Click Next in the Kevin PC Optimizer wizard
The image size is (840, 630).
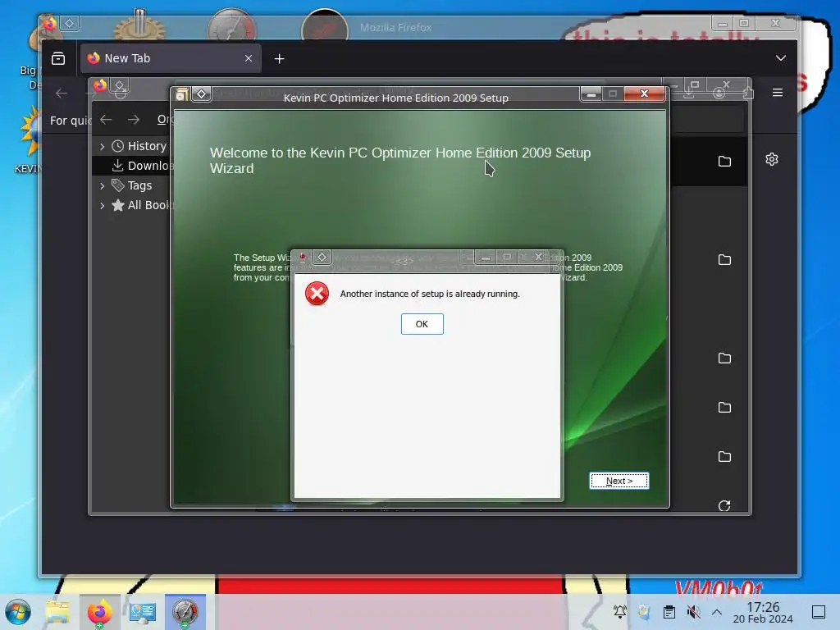click(619, 481)
